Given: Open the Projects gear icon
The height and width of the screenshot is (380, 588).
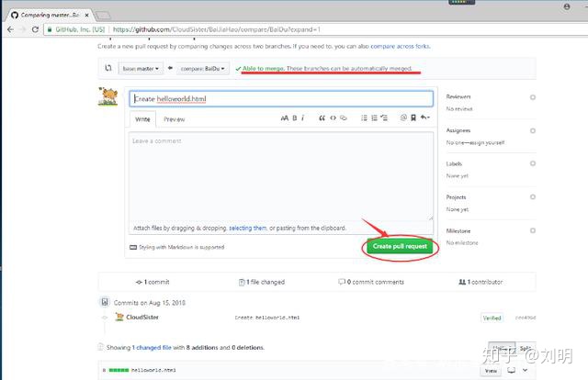Looking at the screenshot, I should 533,196.
